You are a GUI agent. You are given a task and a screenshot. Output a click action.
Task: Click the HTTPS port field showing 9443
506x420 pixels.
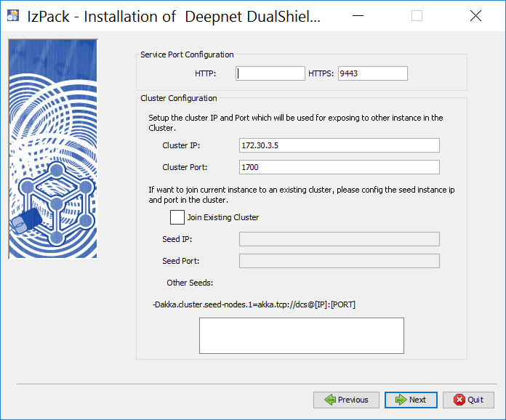point(372,73)
